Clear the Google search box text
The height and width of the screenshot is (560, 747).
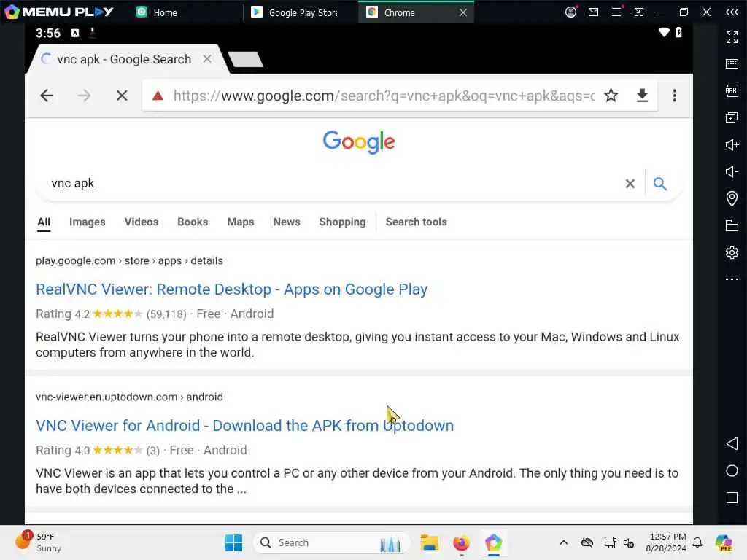[630, 183]
